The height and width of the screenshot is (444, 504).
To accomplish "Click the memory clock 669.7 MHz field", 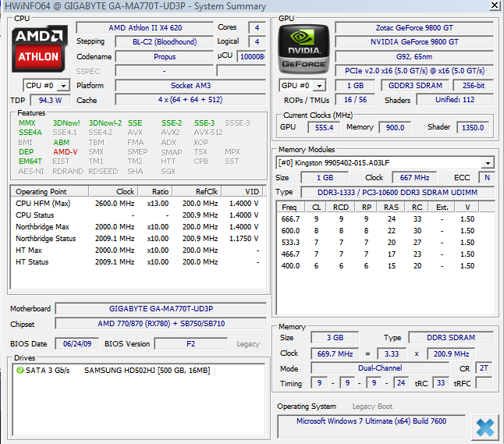I will pos(335,354).
